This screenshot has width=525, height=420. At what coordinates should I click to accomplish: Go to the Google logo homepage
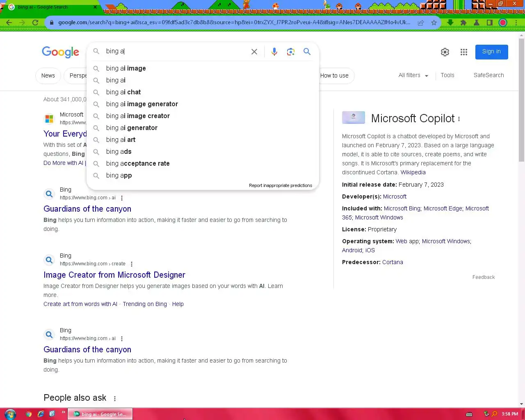coord(60,52)
